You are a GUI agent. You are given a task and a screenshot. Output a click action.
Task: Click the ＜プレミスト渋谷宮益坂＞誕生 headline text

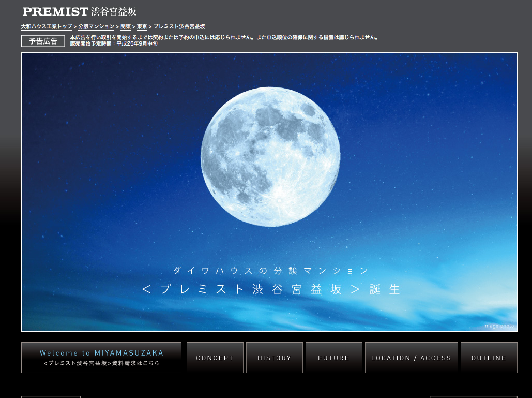pyautogui.click(x=271, y=289)
